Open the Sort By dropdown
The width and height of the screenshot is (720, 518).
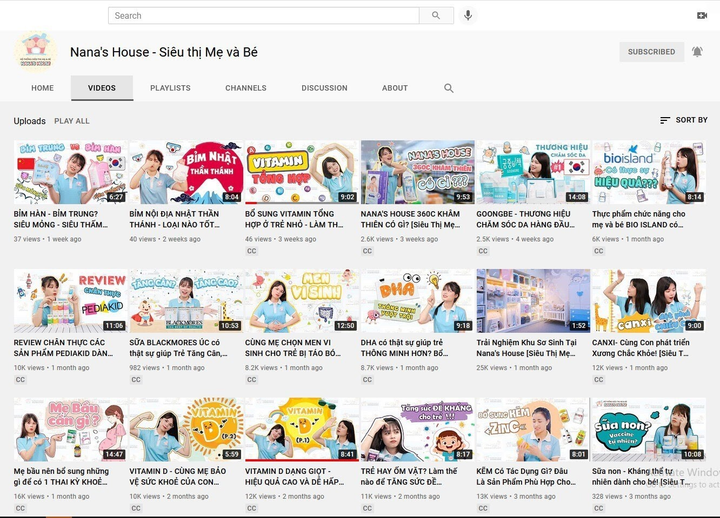coord(684,120)
